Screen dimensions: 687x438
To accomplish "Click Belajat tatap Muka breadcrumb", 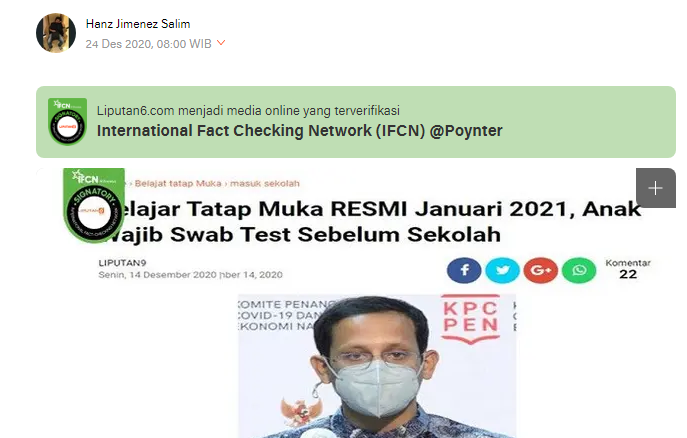I will pyautogui.click(x=178, y=183).
